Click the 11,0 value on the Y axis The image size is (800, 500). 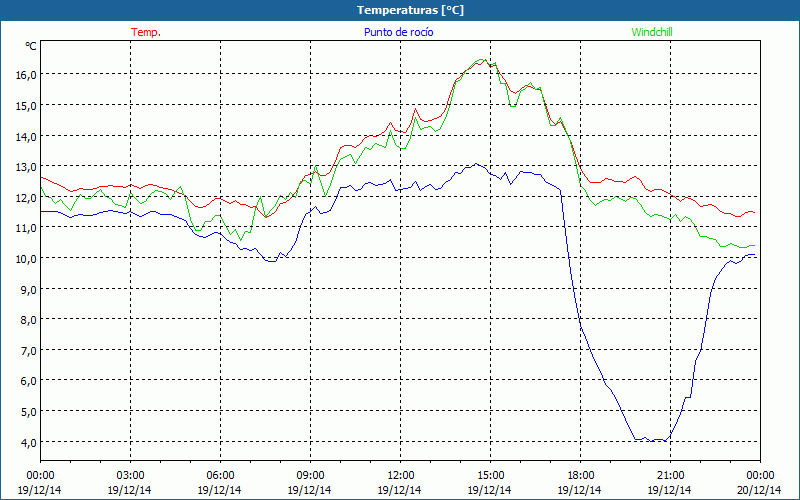coord(26,228)
